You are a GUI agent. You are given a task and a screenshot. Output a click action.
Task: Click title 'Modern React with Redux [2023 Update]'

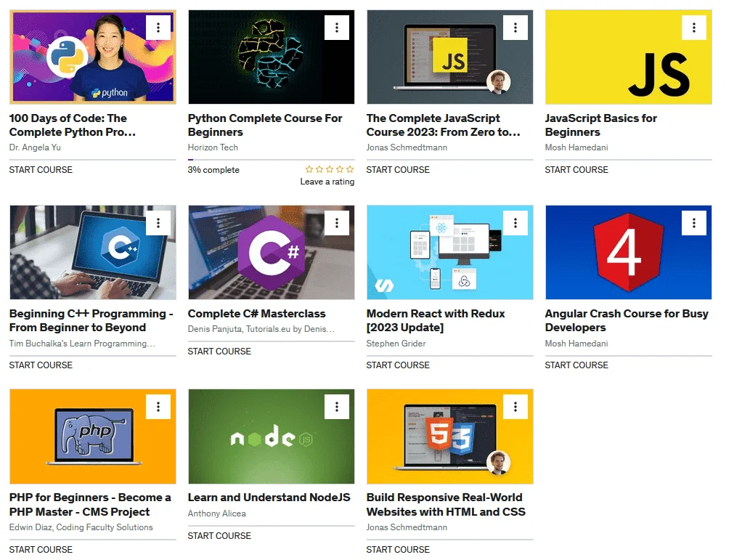[x=436, y=321]
